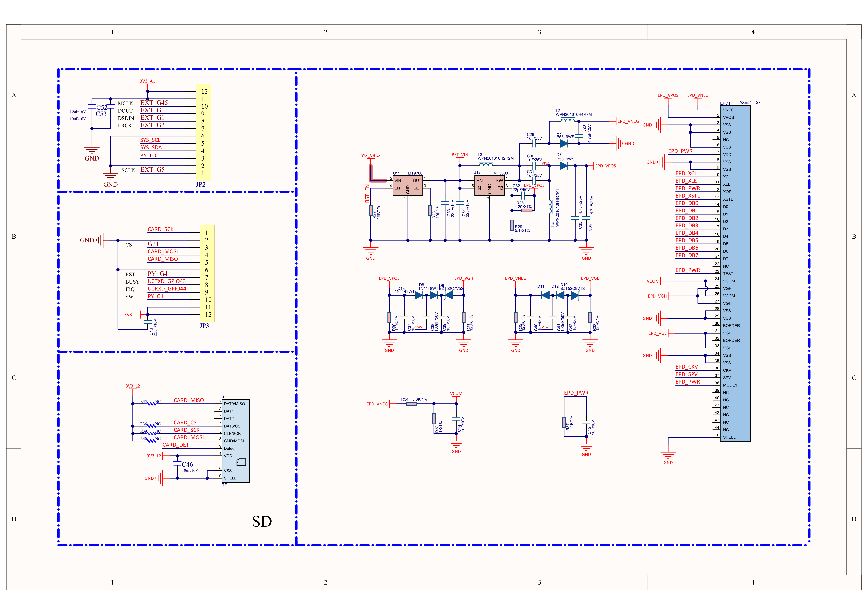The width and height of the screenshot is (868, 614).
Task: Click the EXT_G45 net label
Action: point(154,102)
